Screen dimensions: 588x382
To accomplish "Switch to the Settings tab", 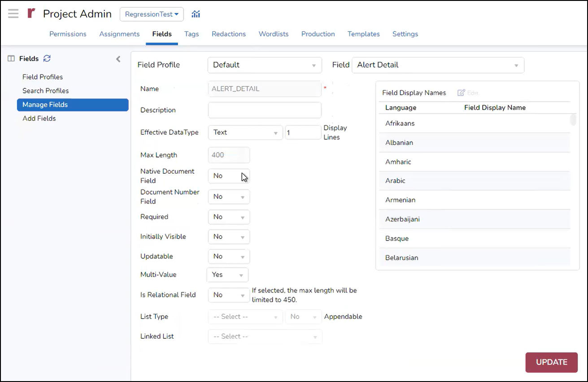I will (405, 34).
